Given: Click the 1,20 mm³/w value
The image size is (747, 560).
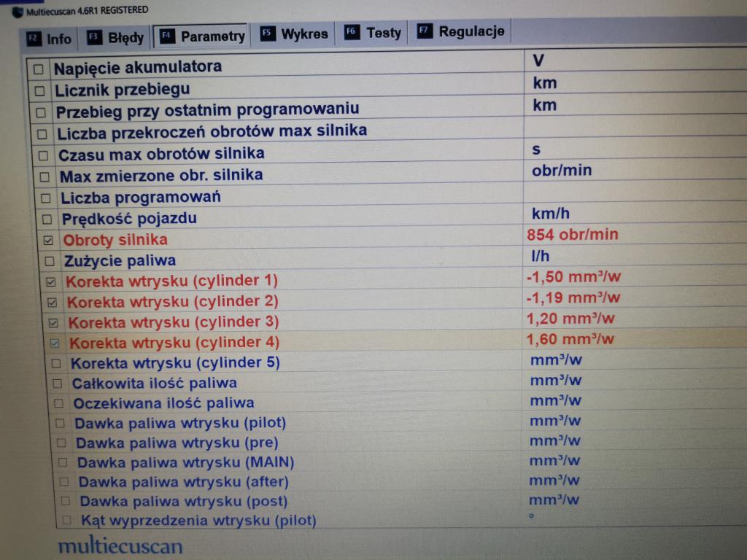Looking at the screenshot, I should point(570,319).
